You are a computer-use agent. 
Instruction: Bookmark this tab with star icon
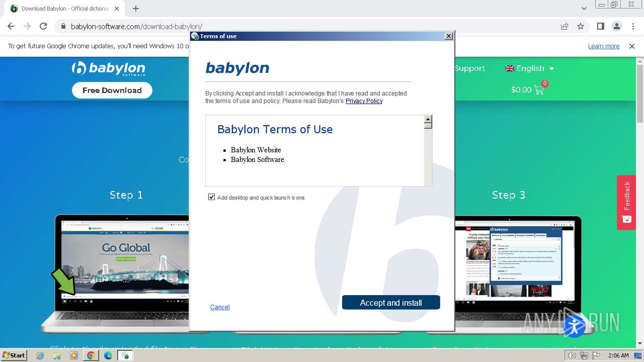pos(581,26)
